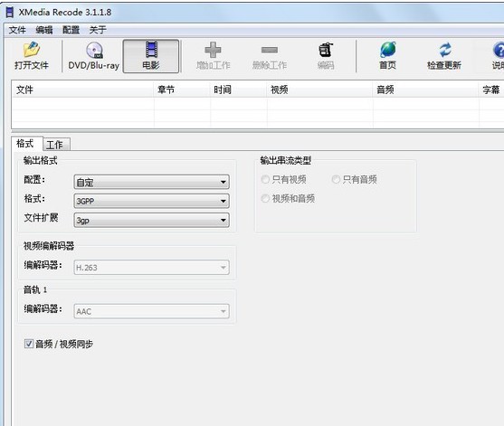Select the 只有视频 radio button
The height and width of the screenshot is (426, 504).
pos(265,179)
